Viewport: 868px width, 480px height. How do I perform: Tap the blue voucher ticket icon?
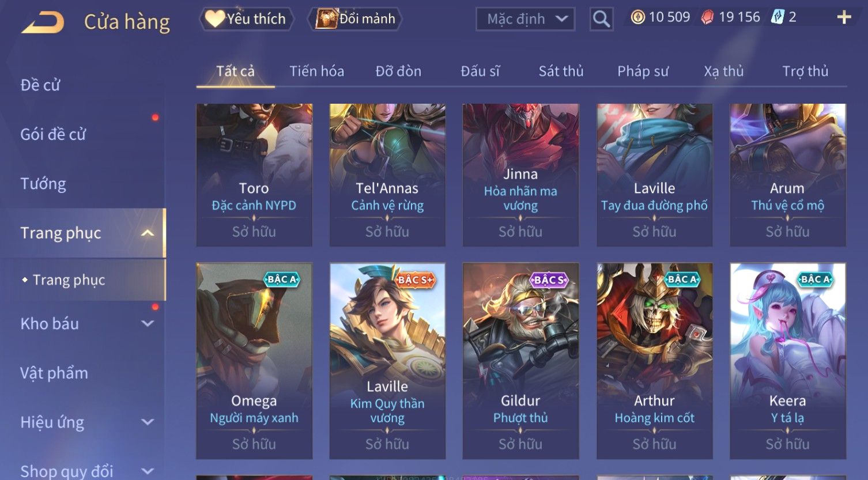(x=778, y=17)
